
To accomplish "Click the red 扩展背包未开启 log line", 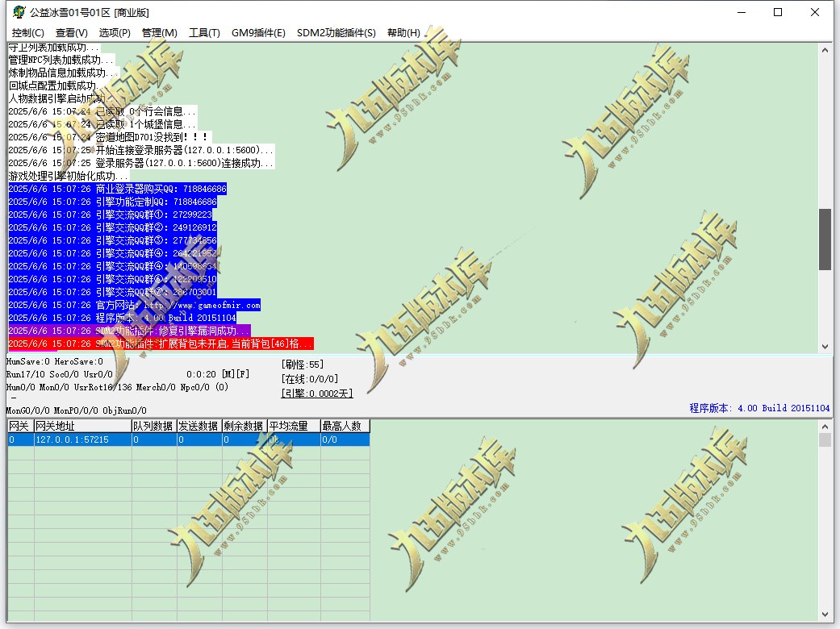I will [x=161, y=344].
